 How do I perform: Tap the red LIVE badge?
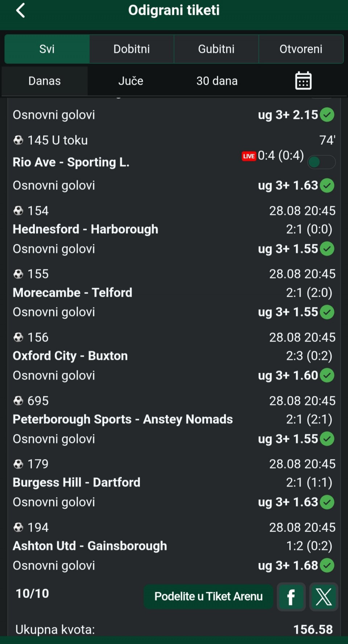click(x=249, y=156)
